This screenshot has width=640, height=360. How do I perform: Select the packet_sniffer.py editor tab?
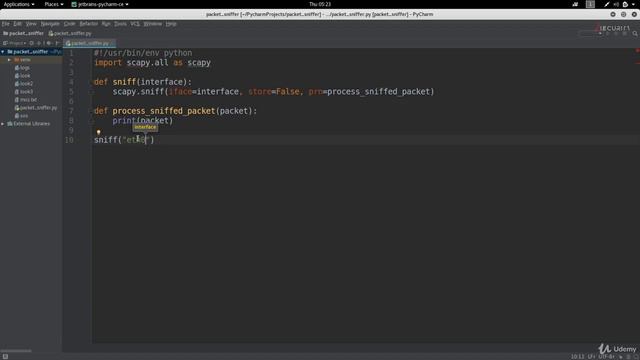[x=89, y=43]
